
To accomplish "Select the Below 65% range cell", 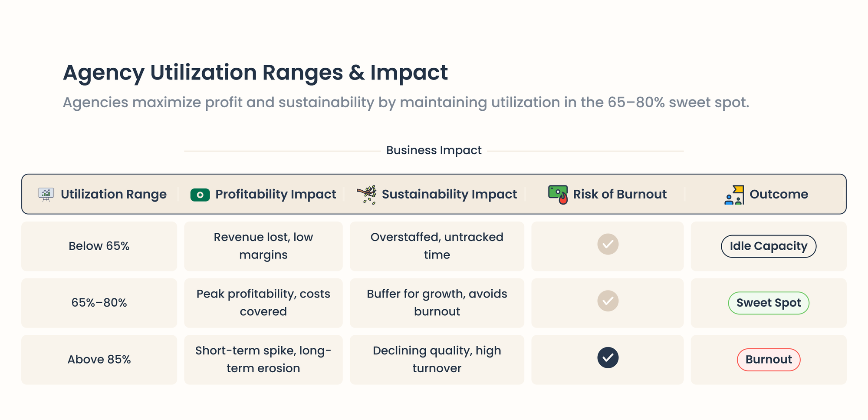I will point(99,246).
